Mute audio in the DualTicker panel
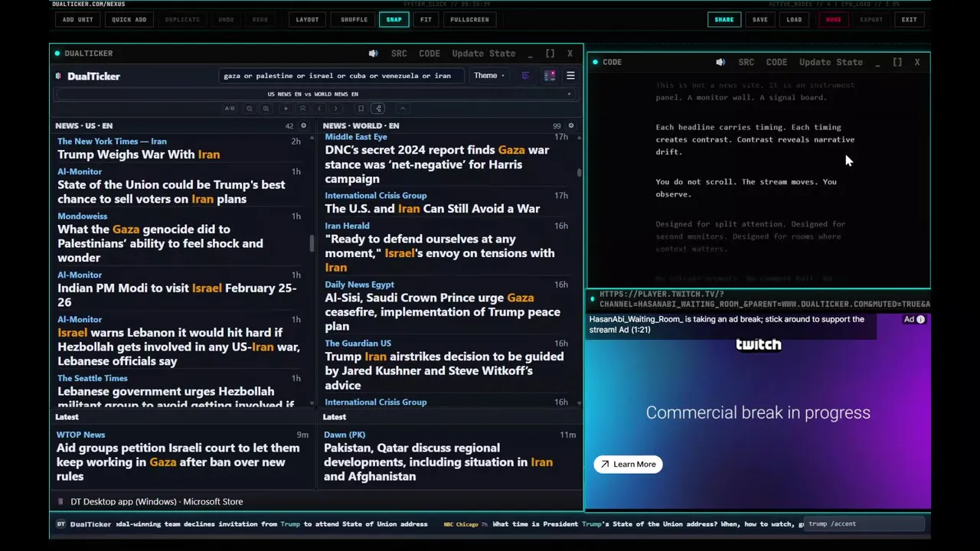Viewport: 980px width, 551px height. coord(373,54)
